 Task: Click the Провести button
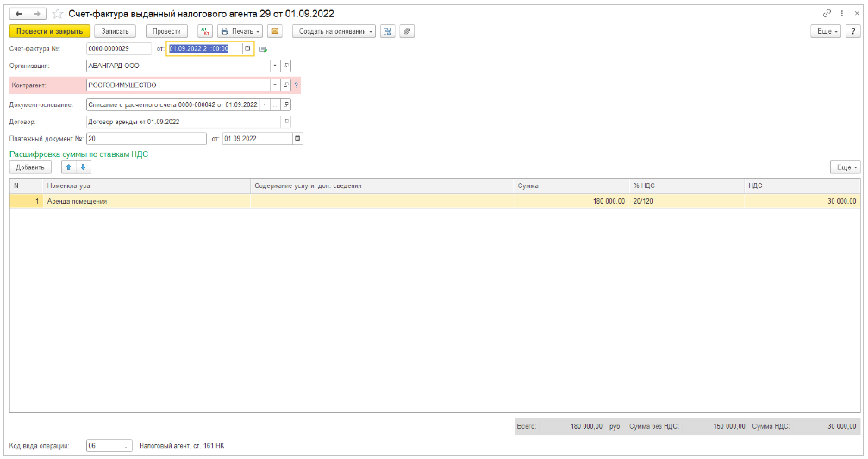click(166, 32)
